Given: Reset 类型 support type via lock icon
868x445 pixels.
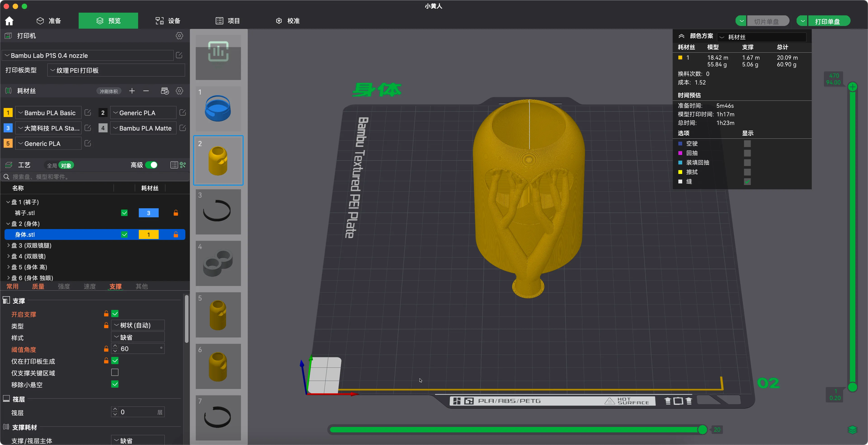Looking at the screenshot, I should tap(106, 326).
